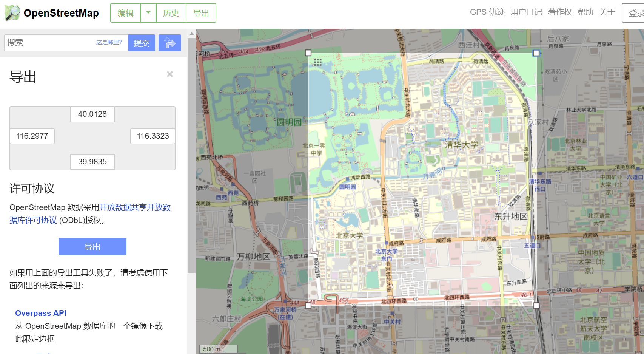Image resolution: width=644 pixels, height=354 pixels.
Task: Select the 导出 tab in header
Action: [x=201, y=13]
